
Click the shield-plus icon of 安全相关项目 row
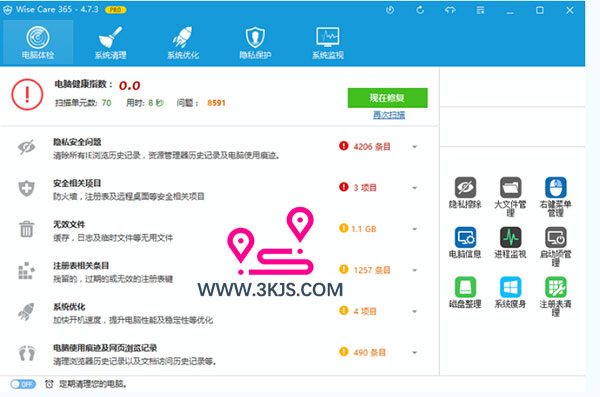pyautogui.click(x=26, y=188)
